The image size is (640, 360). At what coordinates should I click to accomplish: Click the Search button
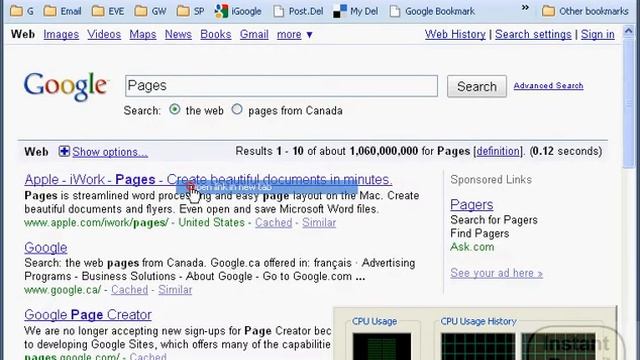pos(477,86)
